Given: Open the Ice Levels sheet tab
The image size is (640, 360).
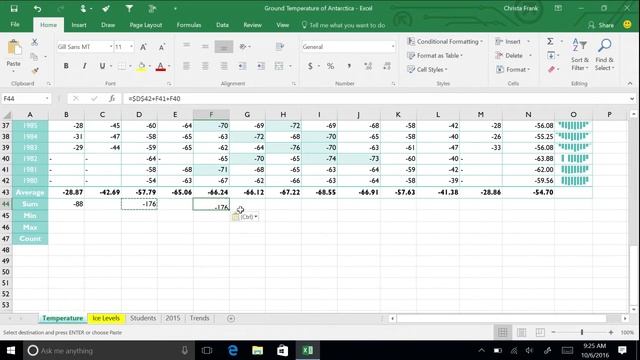Looking at the screenshot, I should (106, 318).
